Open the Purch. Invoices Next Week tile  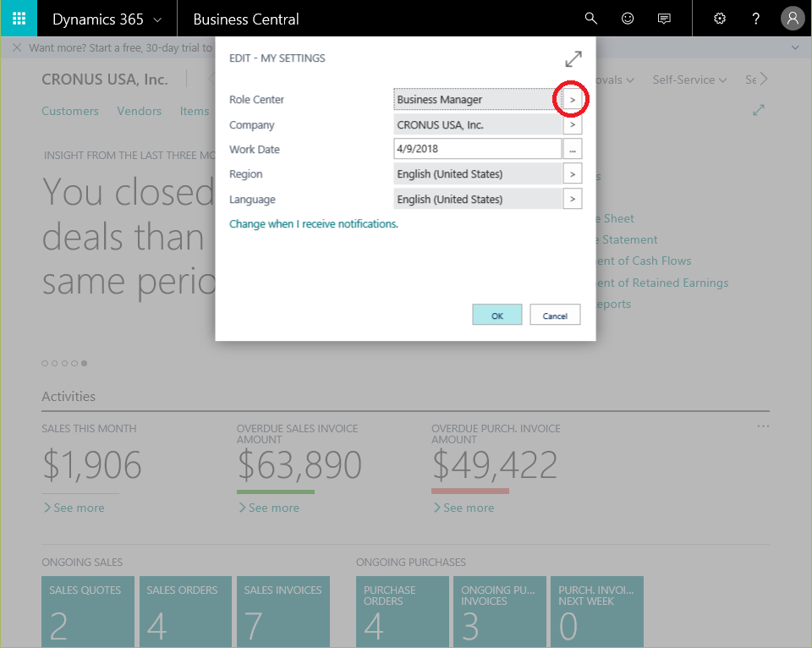[x=597, y=612]
